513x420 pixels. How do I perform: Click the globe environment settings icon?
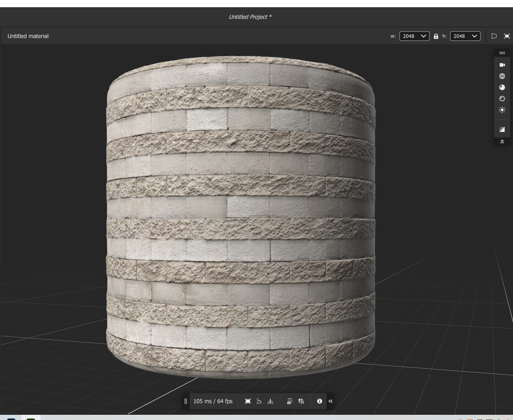502,76
